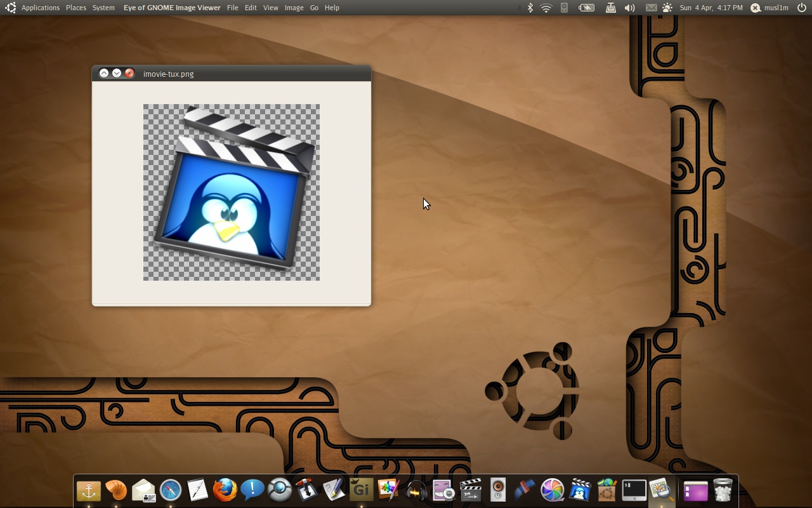
Task: Click the power session button
Action: [x=801, y=8]
